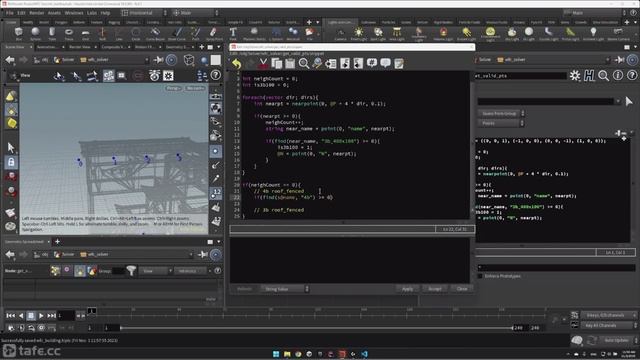
Task: Click the funnel filter icon in spreadsheet
Action: [x=131, y=270]
